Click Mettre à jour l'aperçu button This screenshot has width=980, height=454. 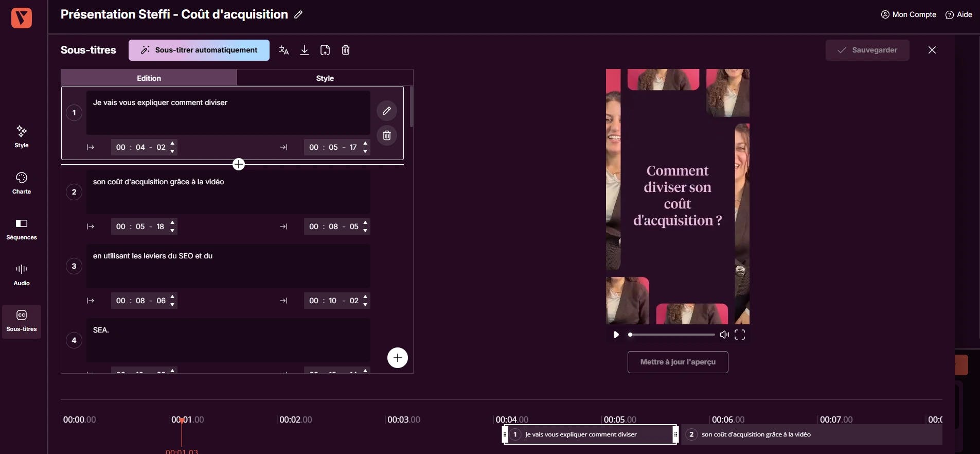(678, 362)
